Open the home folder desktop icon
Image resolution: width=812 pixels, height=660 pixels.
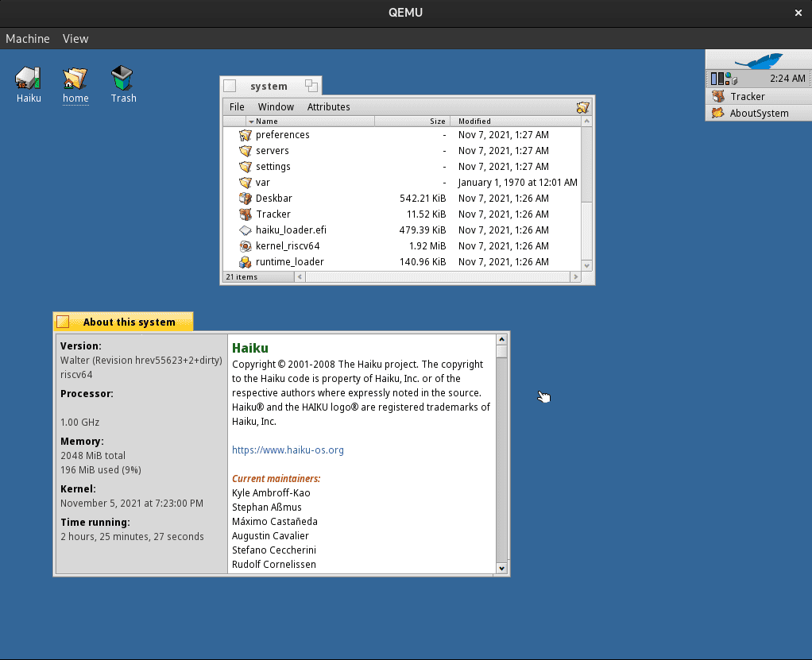pyautogui.click(x=75, y=79)
